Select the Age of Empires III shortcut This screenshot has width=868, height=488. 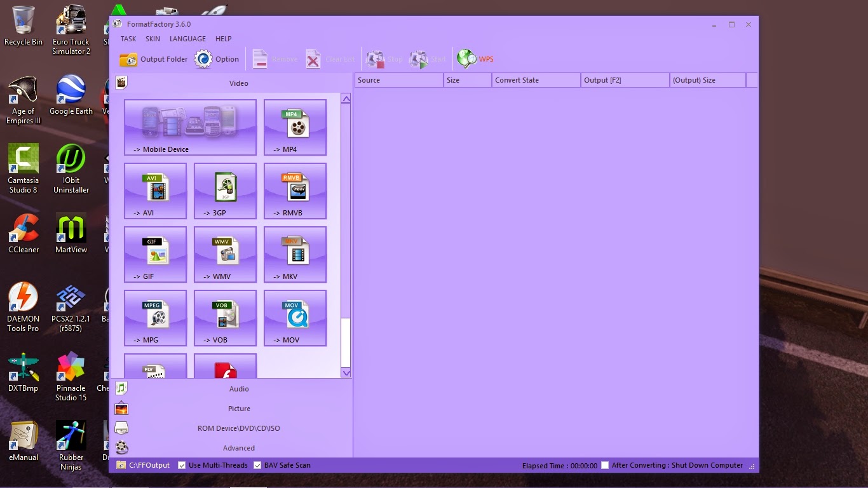24,100
